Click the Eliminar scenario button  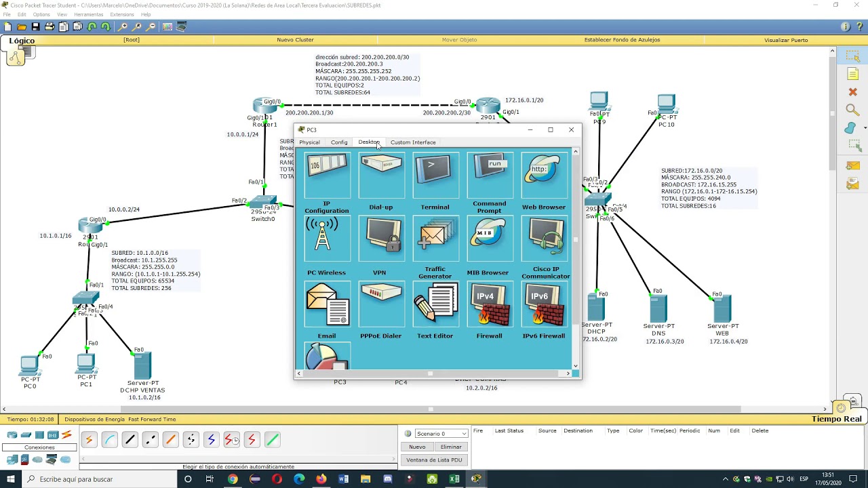pos(451,447)
